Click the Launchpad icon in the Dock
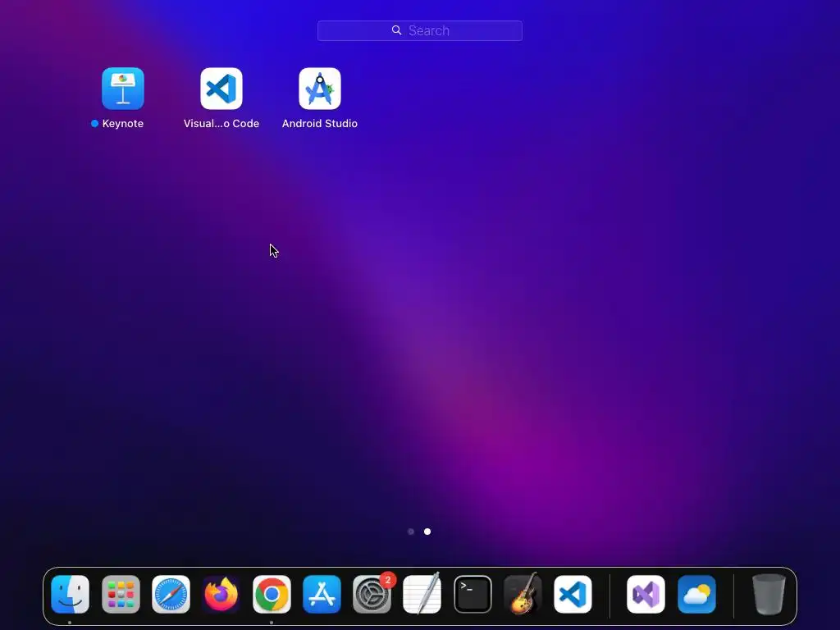Image resolution: width=840 pixels, height=630 pixels. [x=121, y=594]
